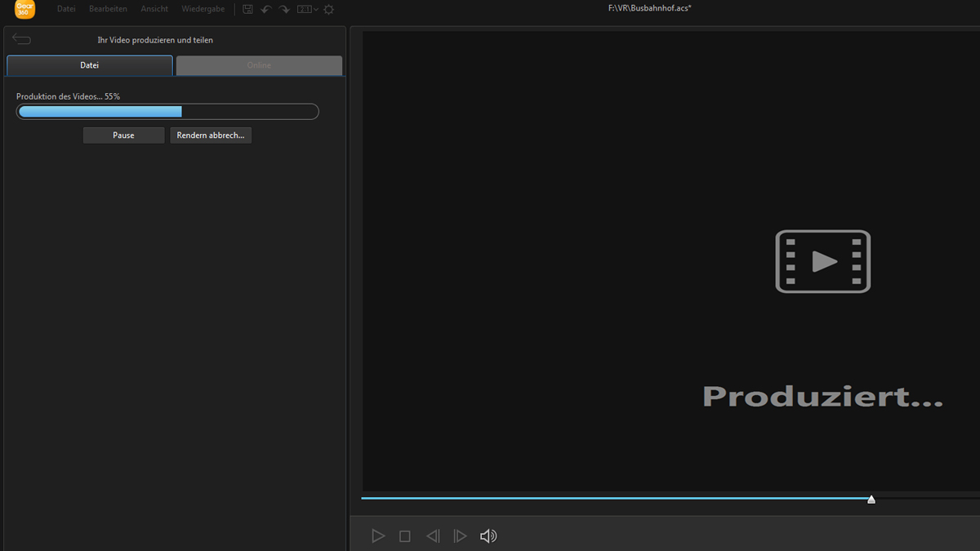This screenshot has width=980, height=551.
Task: Open the Datei menu
Action: [x=66, y=9]
